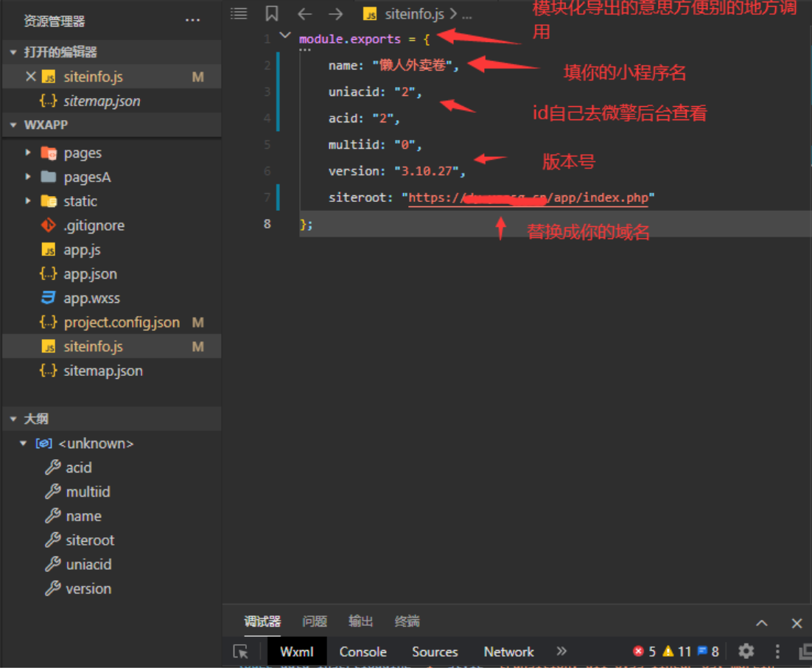Image resolution: width=812 pixels, height=670 pixels.
Task: Click the element inspector picker icon
Action: point(240,652)
